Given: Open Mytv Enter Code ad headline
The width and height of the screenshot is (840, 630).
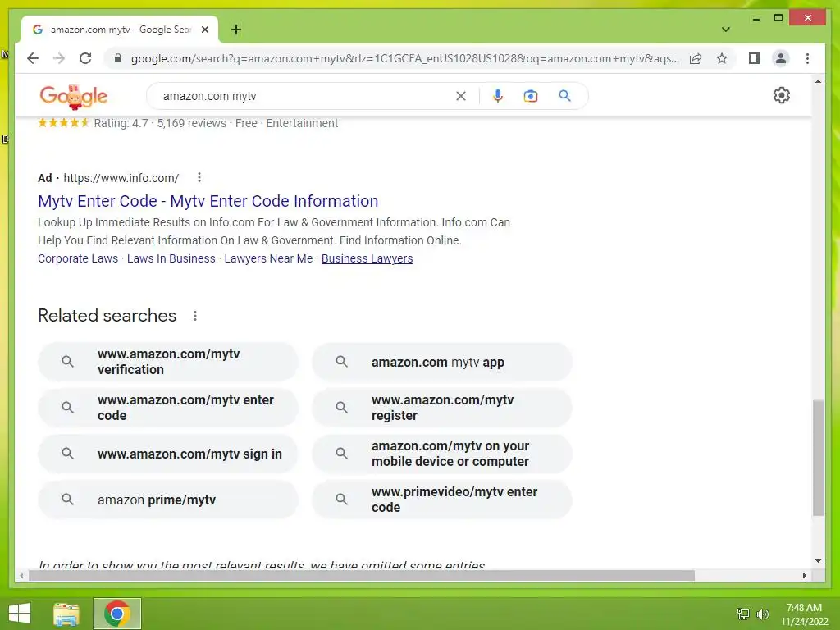Looking at the screenshot, I should 208,201.
